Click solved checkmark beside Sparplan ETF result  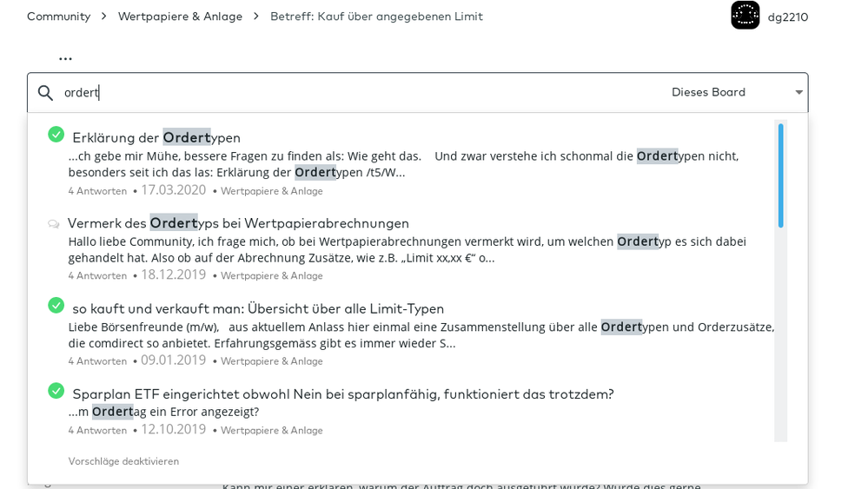pos(56,391)
